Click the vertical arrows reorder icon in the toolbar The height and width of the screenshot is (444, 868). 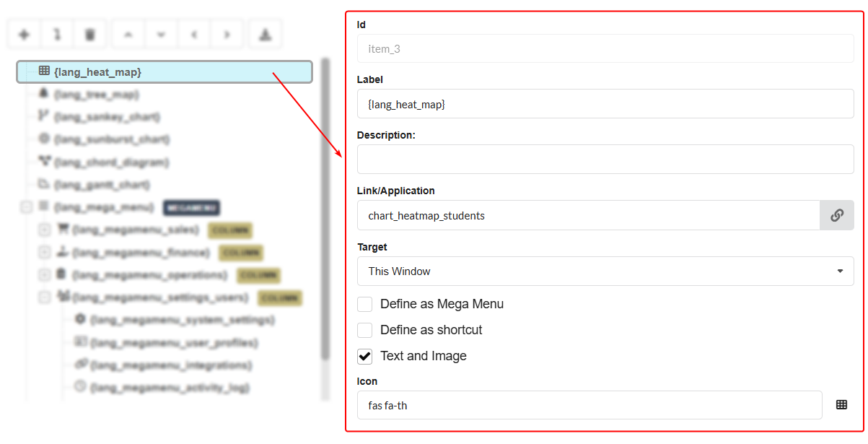tap(56, 33)
